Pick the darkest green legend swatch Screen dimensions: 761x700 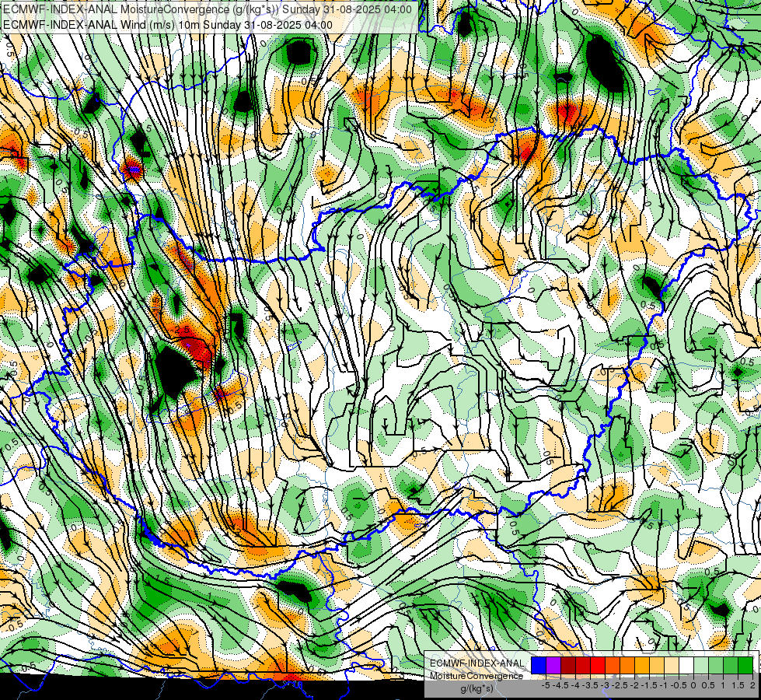point(745,665)
